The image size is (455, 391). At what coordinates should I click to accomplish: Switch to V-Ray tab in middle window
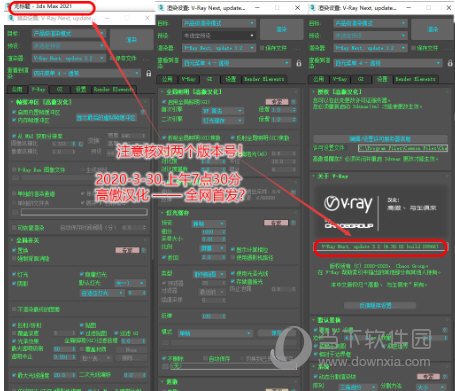pos(188,79)
